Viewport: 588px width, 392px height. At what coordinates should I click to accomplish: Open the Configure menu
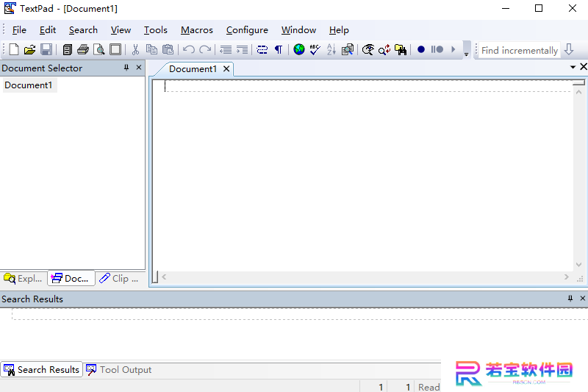tap(247, 30)
